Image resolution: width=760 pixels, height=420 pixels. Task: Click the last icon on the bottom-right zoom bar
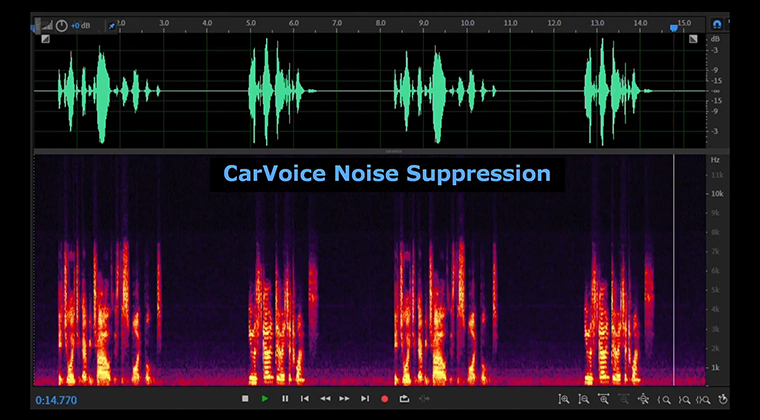click(x=722, y=400)
